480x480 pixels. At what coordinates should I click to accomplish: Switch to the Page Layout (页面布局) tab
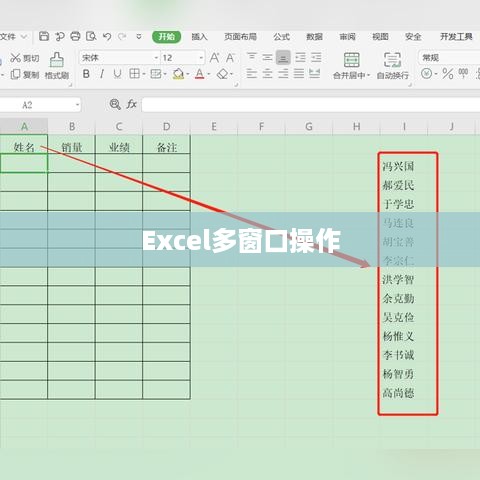point(240,36)
